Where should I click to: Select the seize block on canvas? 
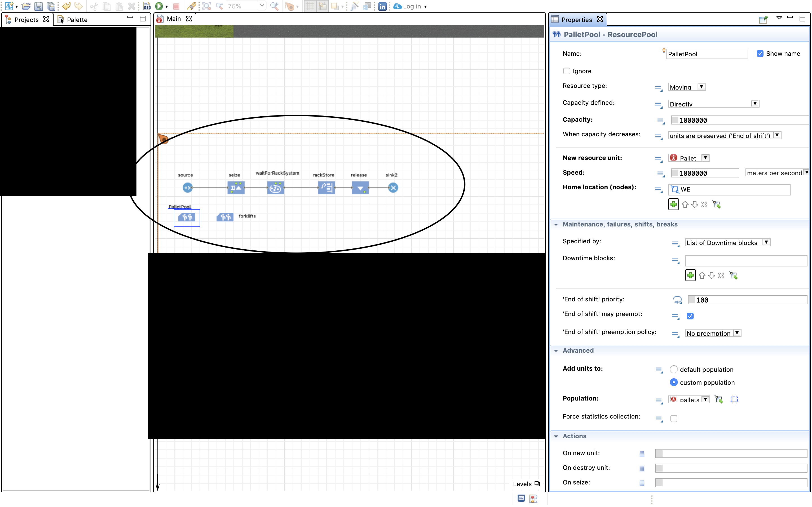[x=236, y=188]
